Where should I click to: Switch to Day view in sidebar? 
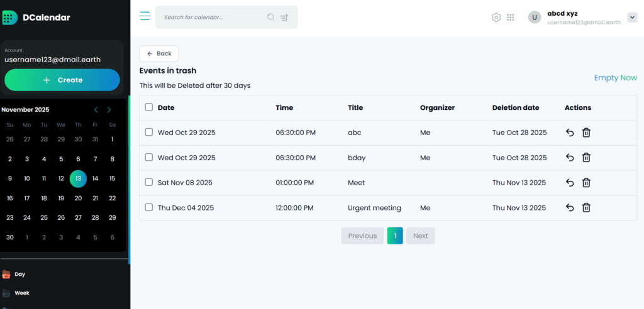coord(19,274)
